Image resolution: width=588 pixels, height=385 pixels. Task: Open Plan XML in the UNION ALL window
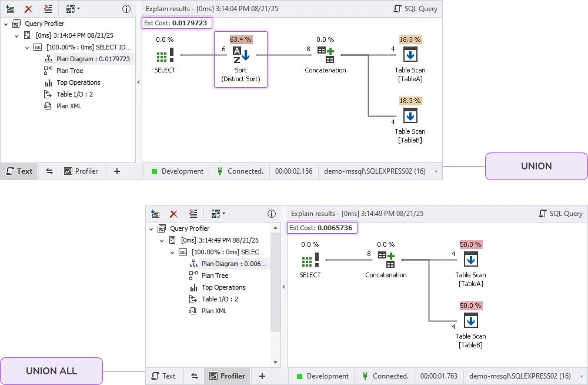pyautogui.click(x=208, y=311)
